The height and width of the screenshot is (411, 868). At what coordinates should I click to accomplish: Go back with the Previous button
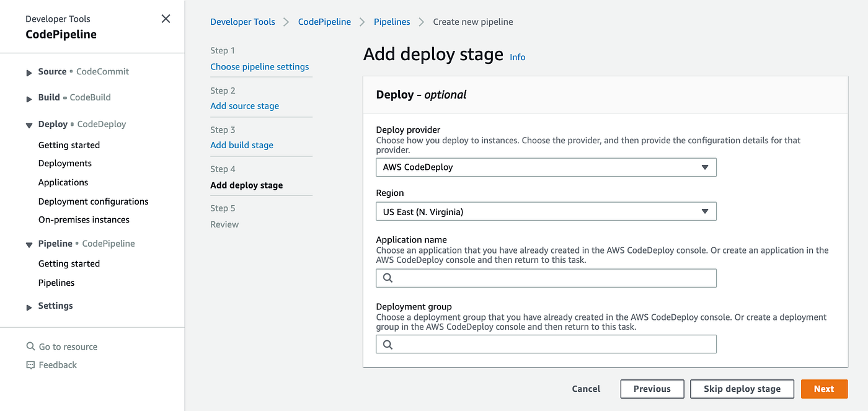click(652, 389)
